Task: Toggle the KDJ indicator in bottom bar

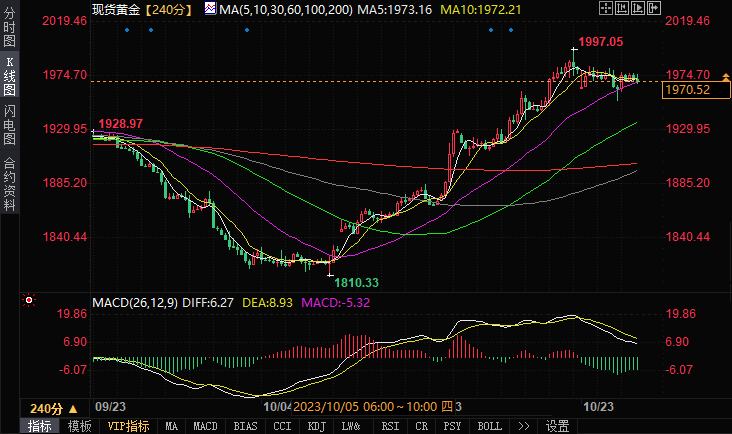Action: 316,426
